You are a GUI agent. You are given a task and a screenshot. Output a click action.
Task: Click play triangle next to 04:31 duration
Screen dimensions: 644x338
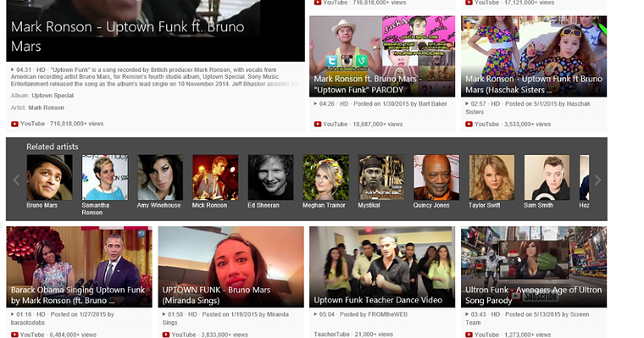tap(13, 69)
